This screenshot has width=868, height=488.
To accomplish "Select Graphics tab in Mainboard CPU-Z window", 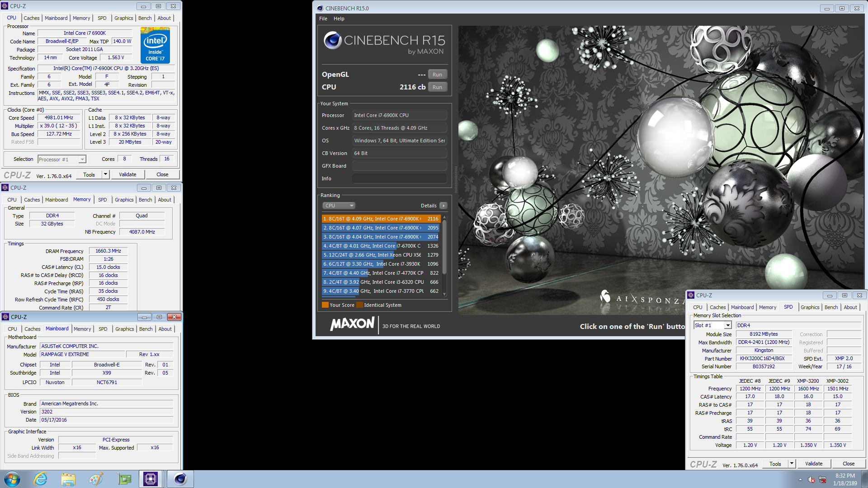I will (125, 329).
